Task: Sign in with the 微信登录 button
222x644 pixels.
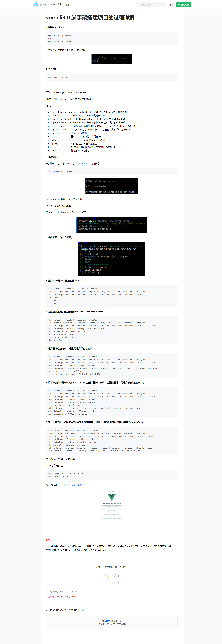Action: [x=184, y=4]
